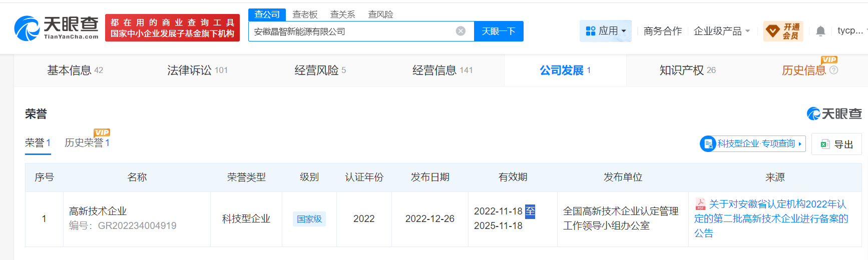868x260 pixels.
Task: Click the 国家级 level tag
Action: (x=309, y=219)
